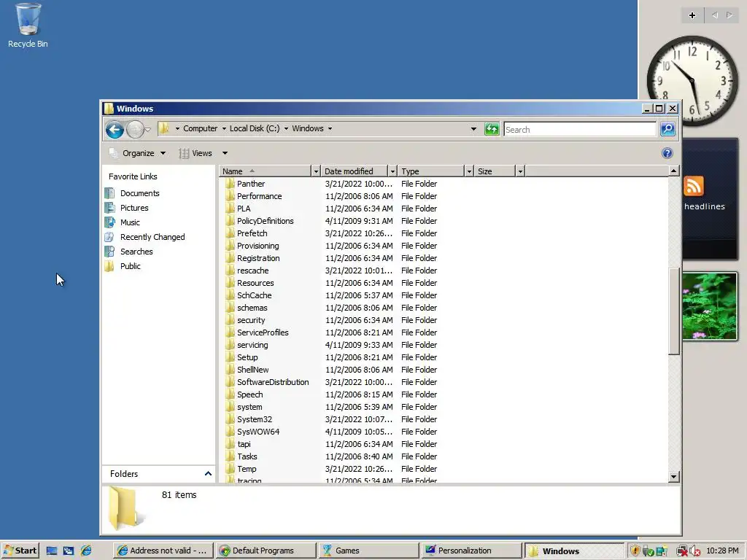Open Recently Changed saved search icon
Image resolution: width=747 pixels, height=560 pixels.
click(109, 237)
